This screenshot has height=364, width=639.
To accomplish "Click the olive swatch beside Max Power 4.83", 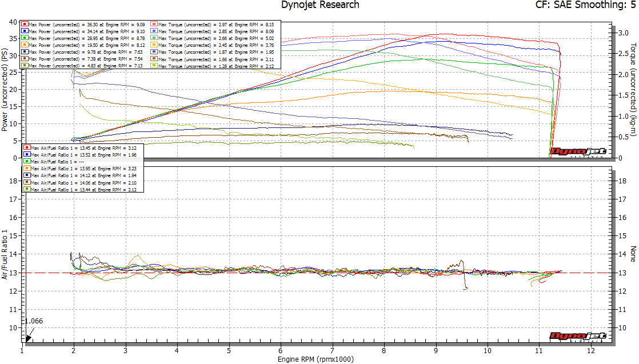I will tap(25, 66).
